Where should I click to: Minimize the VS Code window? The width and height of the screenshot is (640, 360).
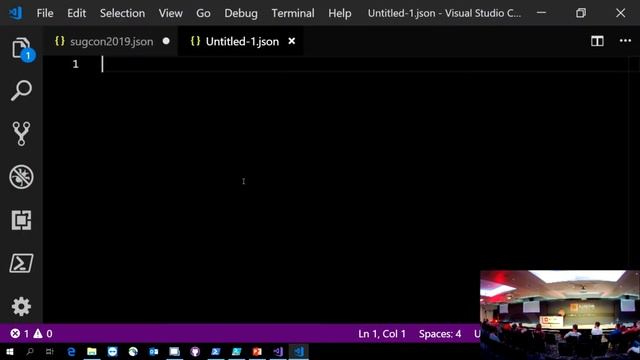(542, 13)
